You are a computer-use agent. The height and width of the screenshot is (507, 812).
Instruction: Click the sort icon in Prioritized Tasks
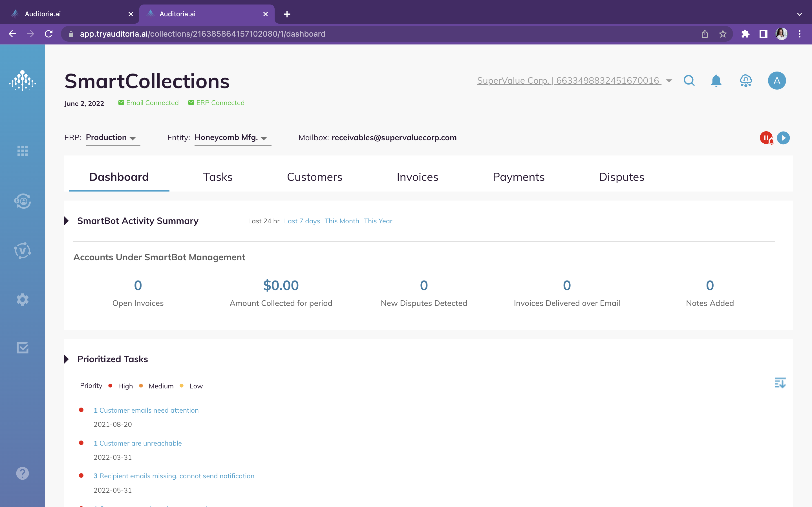point(780,383)
